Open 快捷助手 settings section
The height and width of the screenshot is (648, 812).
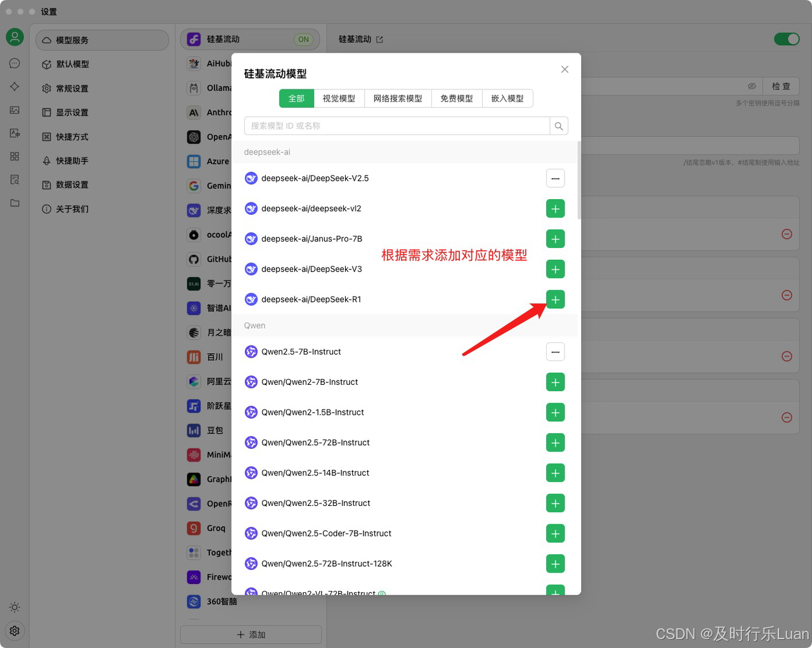click(x=102, y=161)
